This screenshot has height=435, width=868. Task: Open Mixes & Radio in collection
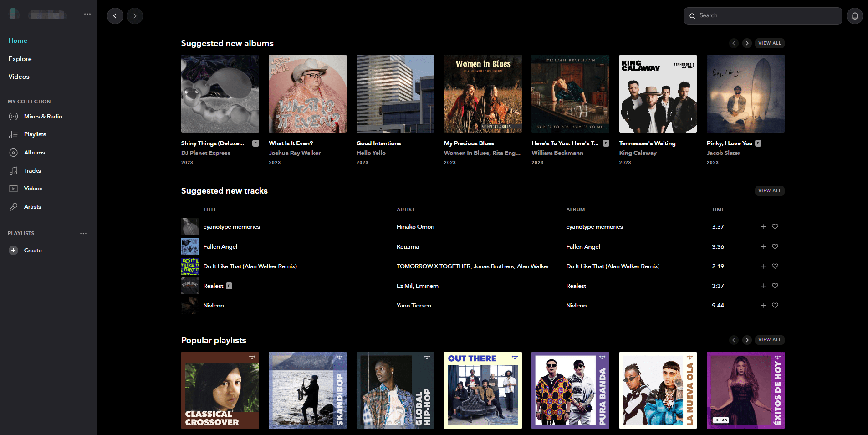point(43,117)
